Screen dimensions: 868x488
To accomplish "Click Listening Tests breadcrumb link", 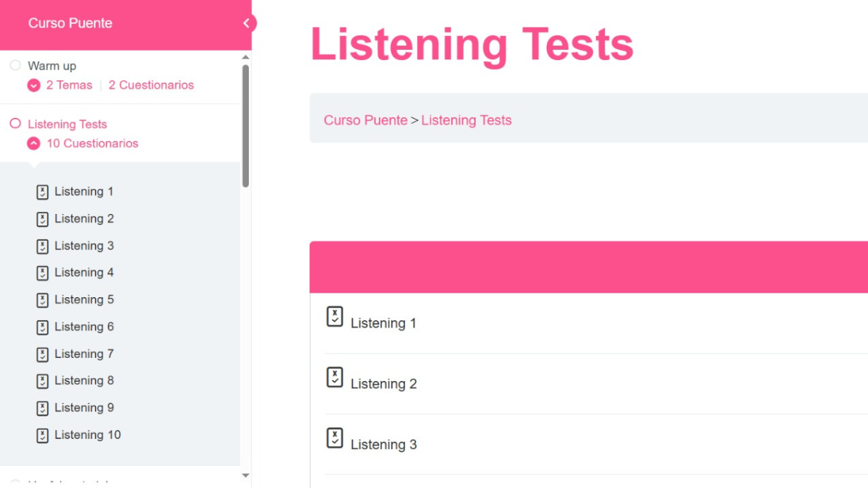I will pyautogui.click(x=466, y=120).
